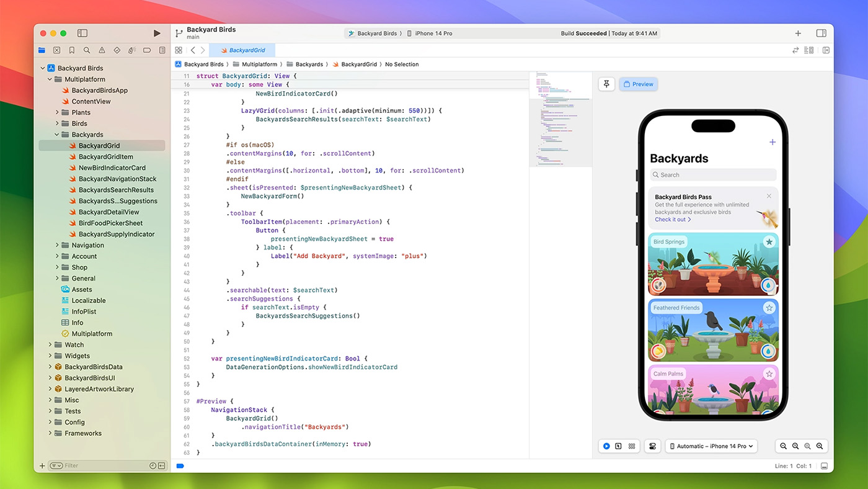This screenshot has height=489, width=868.
Task: Click the Search field in phone preview
Action: pos(713,175)
